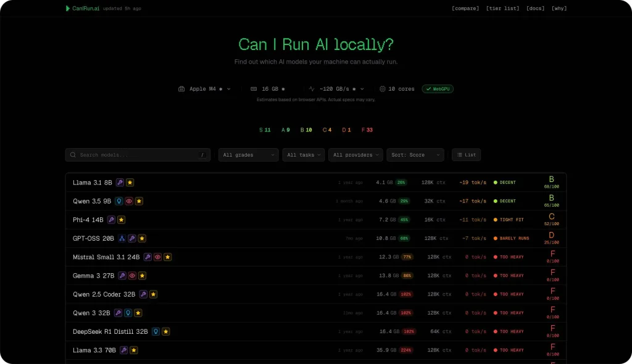Toggle the List view button

point(466,155)
